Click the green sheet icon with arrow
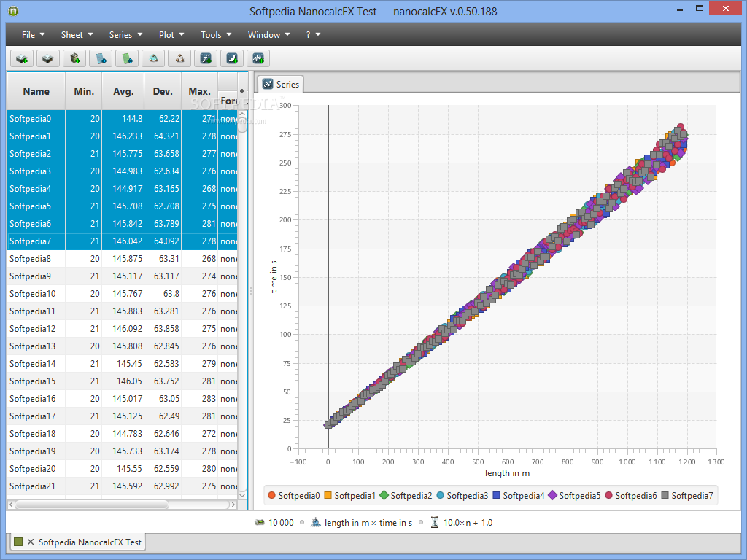 (x=127, y=58)
